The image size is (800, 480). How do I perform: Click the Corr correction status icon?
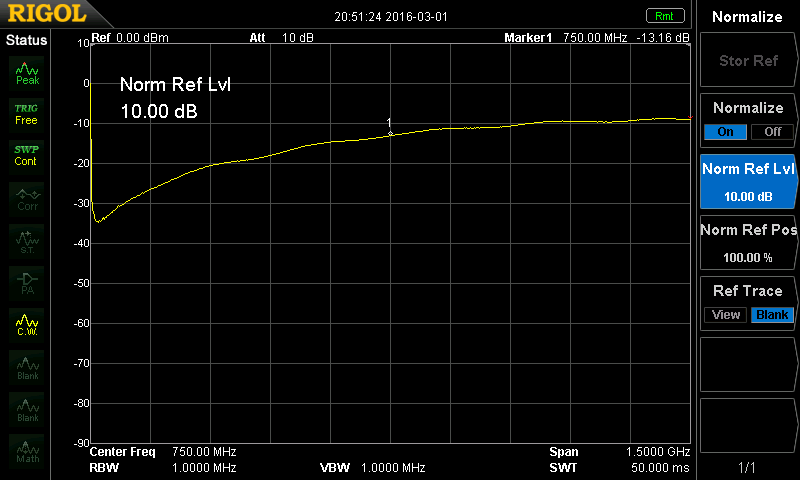[27, 197]
